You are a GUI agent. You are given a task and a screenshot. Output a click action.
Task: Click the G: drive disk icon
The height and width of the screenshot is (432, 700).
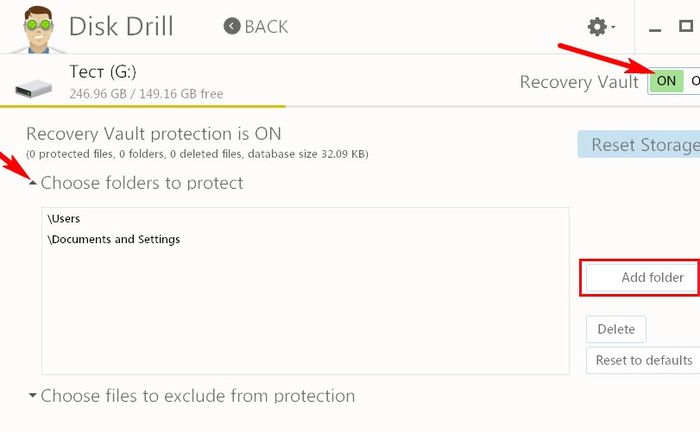(38, 86)
